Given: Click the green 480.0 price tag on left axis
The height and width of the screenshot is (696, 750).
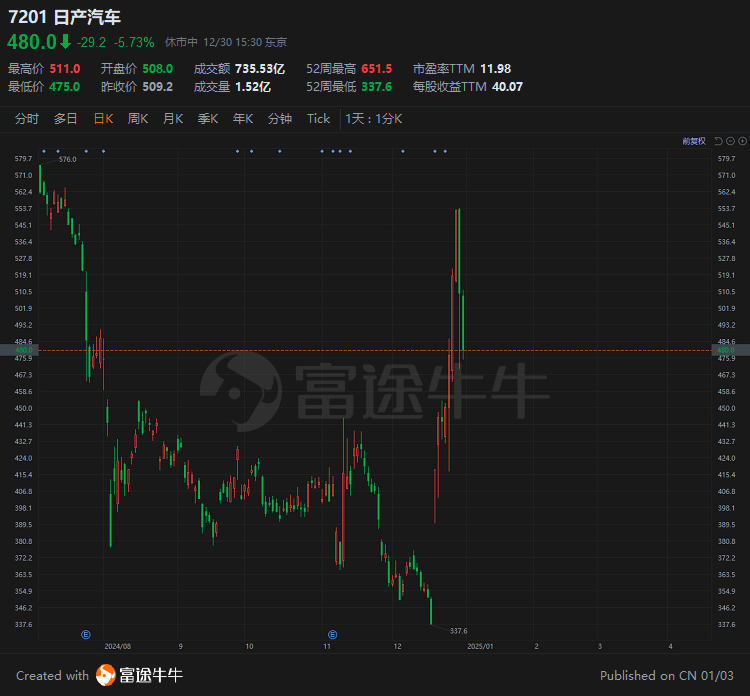Looking at the screenshot, I should click(19, 350).
